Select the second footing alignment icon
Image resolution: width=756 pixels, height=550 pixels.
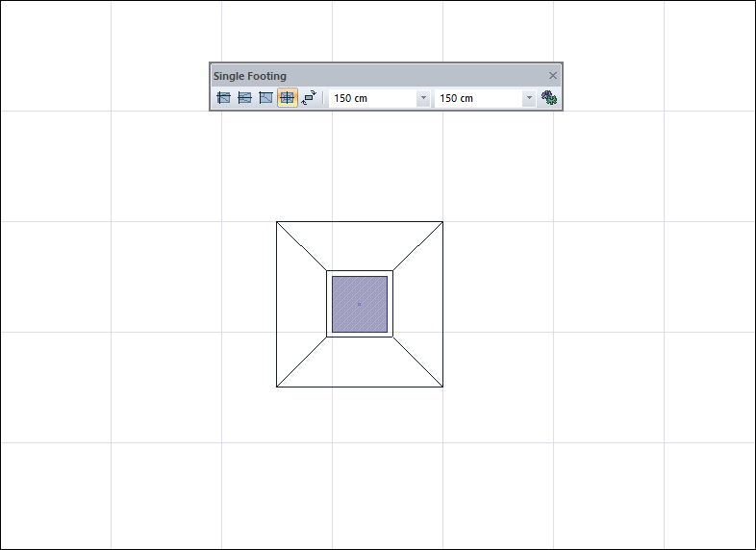pos(245,98)
